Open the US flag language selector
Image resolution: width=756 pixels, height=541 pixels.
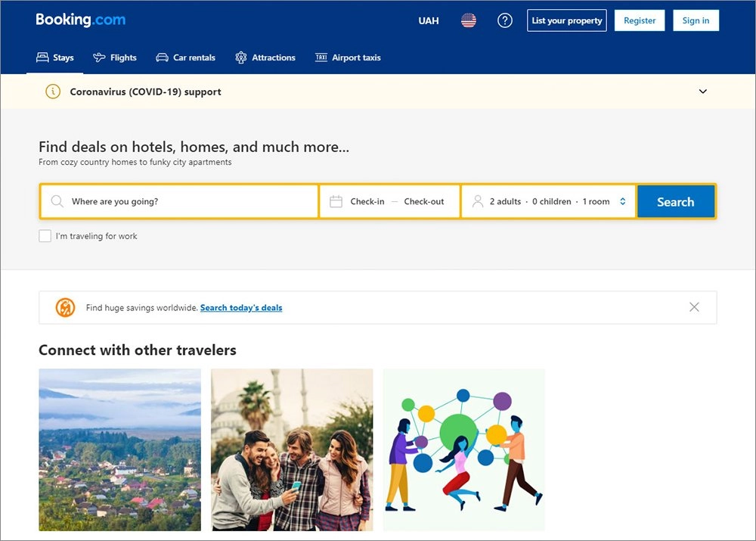click(x=469, y=20)
